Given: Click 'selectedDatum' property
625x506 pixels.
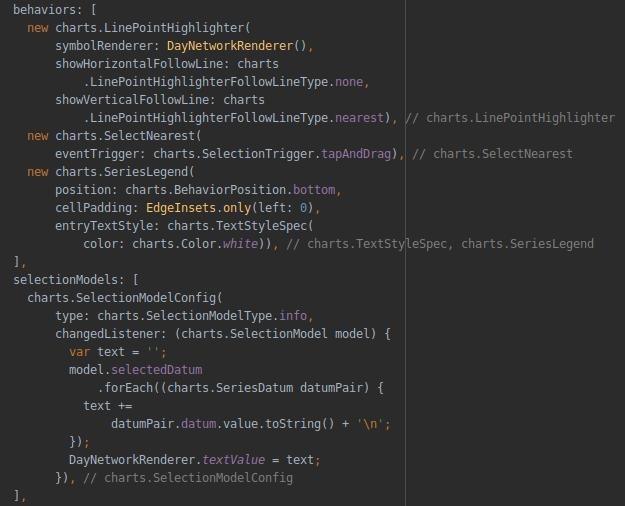Looking at the screenshot, I should click(x=156, y=370).
